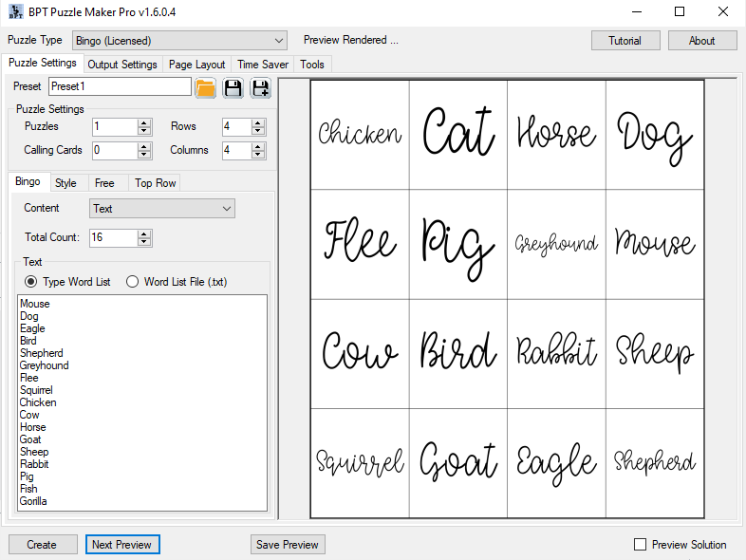Switch to the Output Settings tab

point(122,65)
